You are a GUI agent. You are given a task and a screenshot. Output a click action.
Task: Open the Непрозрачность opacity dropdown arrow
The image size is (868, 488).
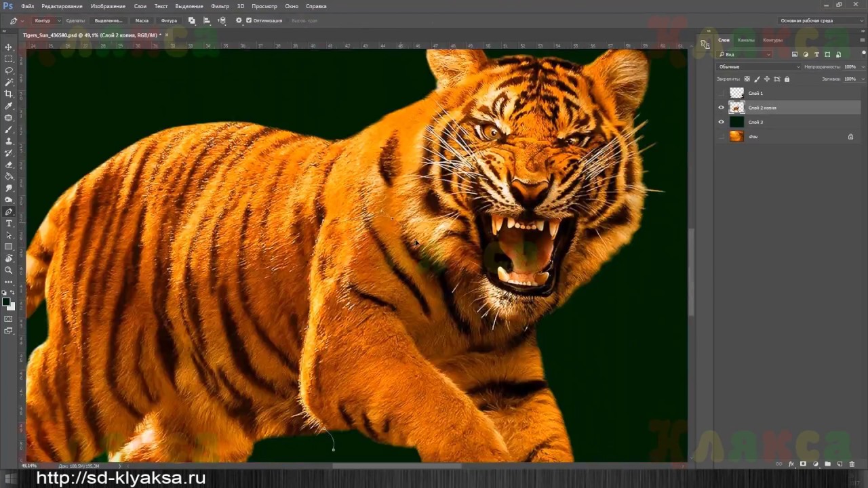[x=863, y=66]
